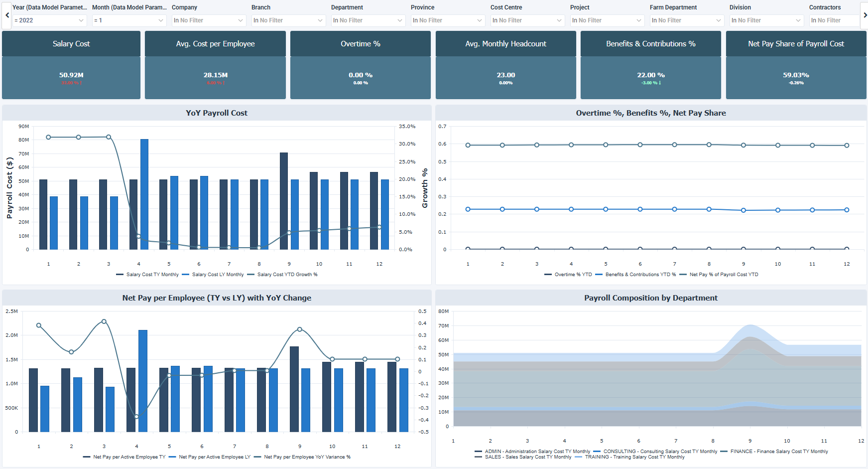Toggle Salary Cost TY Monthly legend entry
The height and width of the screenshot is (469, 868).
click(x=147, y=275)
